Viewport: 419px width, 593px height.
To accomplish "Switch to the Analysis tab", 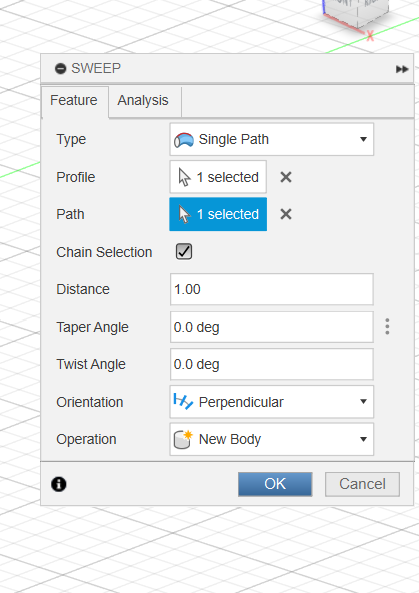I will tap(143, 101).
